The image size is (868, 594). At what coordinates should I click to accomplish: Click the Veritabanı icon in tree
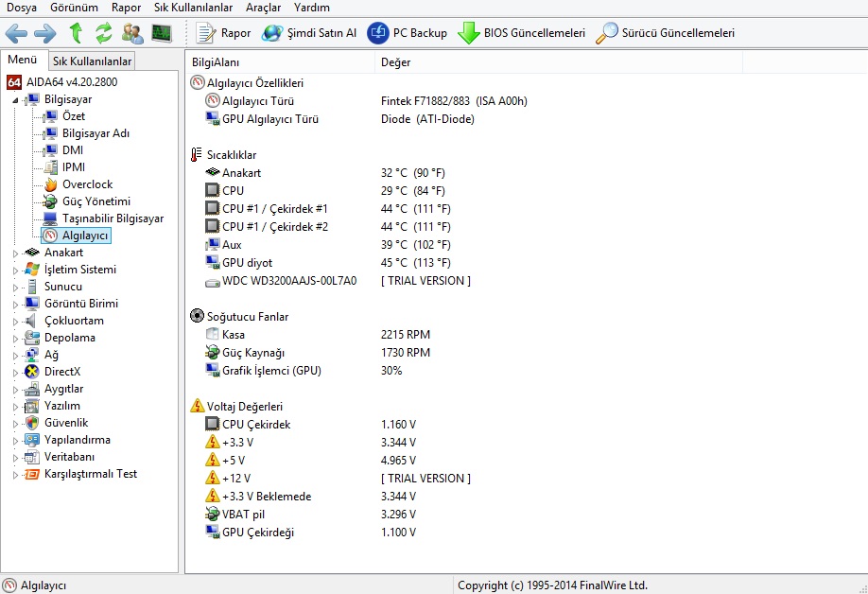click(32, 457)
